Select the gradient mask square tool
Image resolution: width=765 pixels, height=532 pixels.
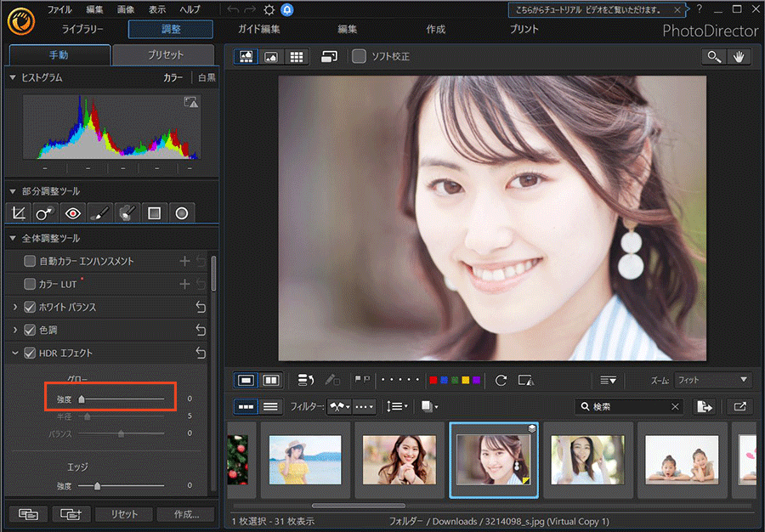click(x=154, y=213)
